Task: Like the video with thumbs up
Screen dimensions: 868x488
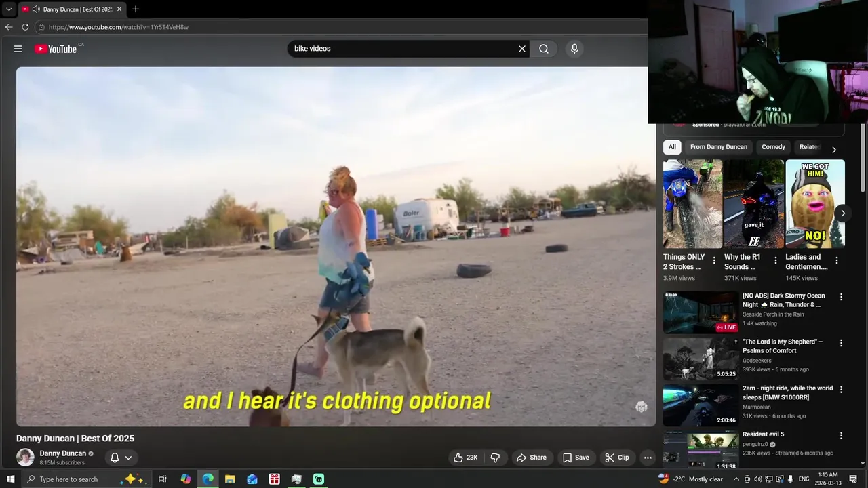Action: [x=467, y=457]
